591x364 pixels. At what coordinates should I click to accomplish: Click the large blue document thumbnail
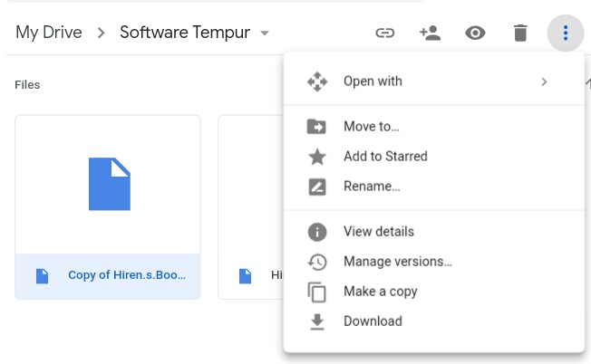[110, 184]
